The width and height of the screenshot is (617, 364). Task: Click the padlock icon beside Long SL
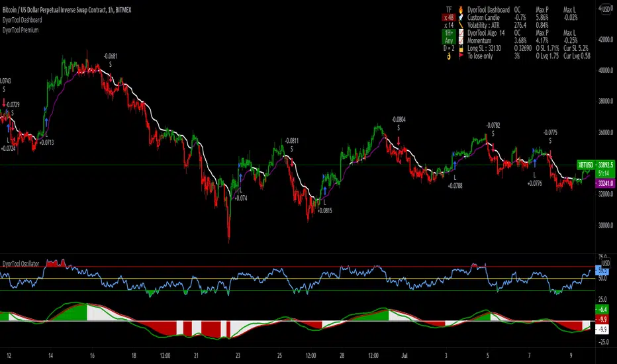(x=461, y=48)
